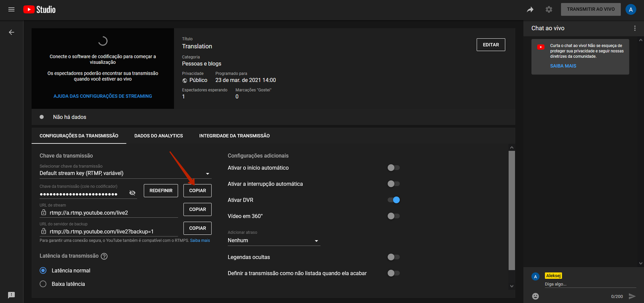The image size is (644, 303).
Task: Click the back arrow in left sidebar
Action: point(11,32)
